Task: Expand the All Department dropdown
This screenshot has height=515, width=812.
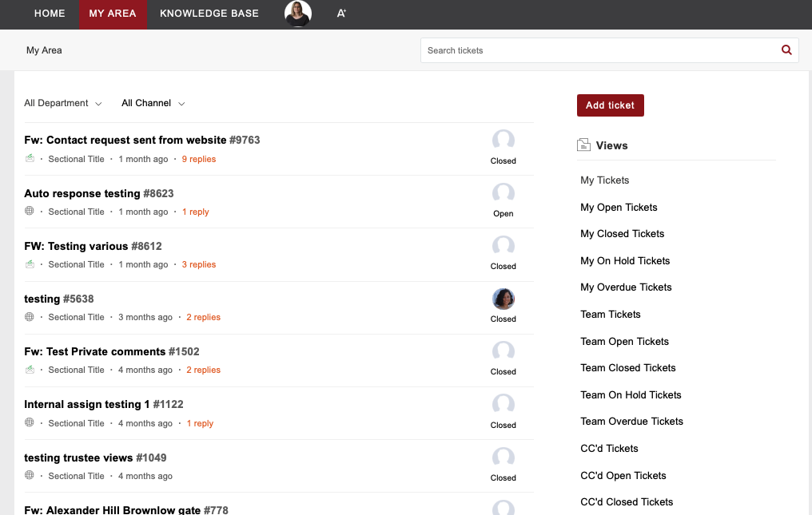Action: 63,103
